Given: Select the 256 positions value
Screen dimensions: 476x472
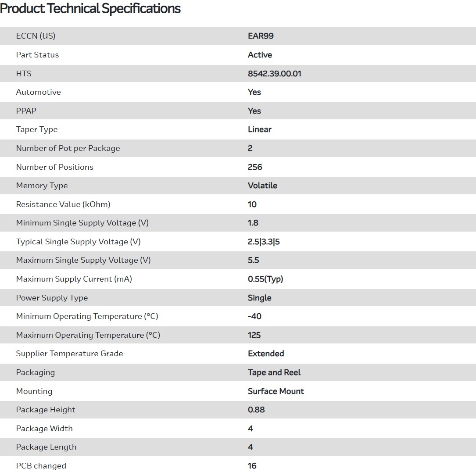Looking at the screenshot, I should pyautogui.click(x=254, y=167).
